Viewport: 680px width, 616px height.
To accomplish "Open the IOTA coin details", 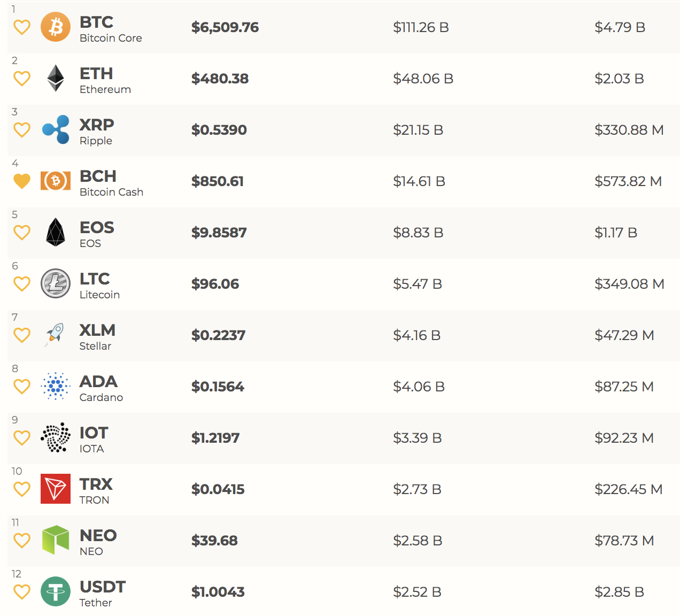I will (x=94, y=437).
